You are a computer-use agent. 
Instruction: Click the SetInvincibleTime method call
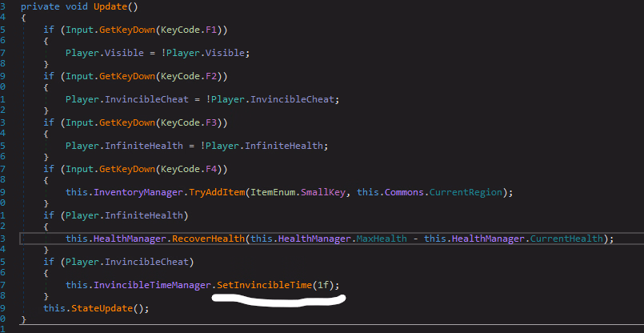click(x=265, y=284)
